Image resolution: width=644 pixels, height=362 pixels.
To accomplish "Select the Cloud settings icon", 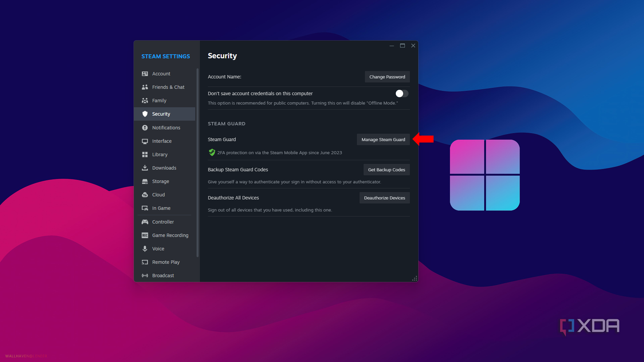I will [145, 194].
